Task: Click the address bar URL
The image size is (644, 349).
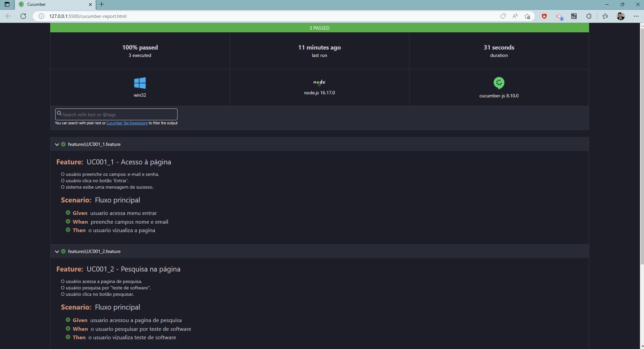Action: click(88, 16)
